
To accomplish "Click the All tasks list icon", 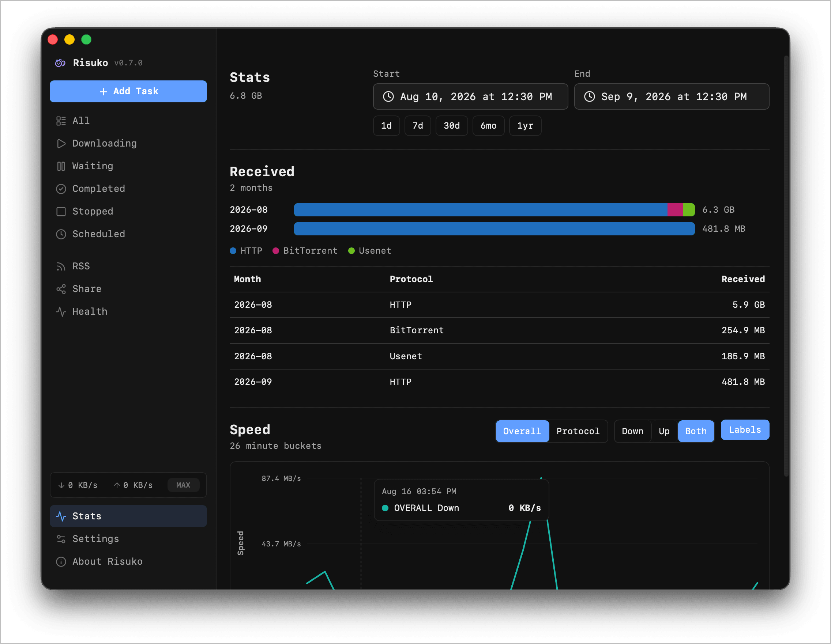I will [x=61, y=121].
